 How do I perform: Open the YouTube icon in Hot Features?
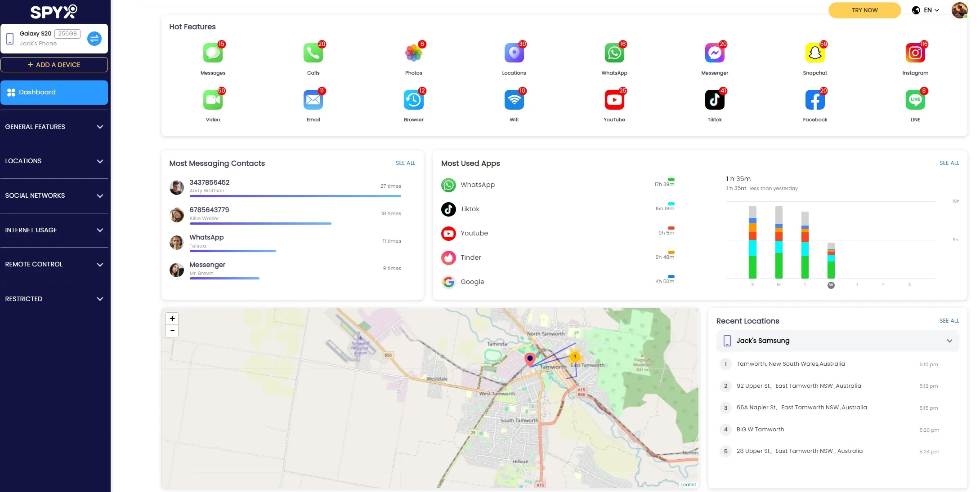pos(614,100)
